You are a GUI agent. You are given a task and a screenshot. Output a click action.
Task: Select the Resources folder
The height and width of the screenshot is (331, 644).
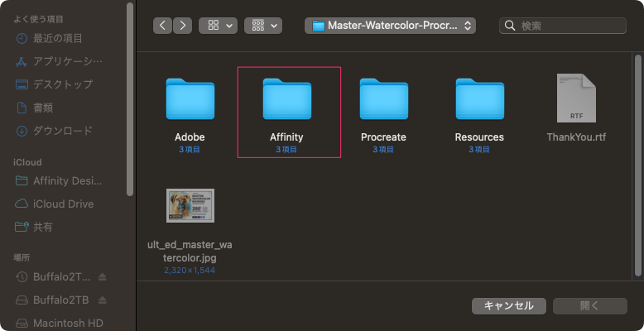tap(479, 99)
